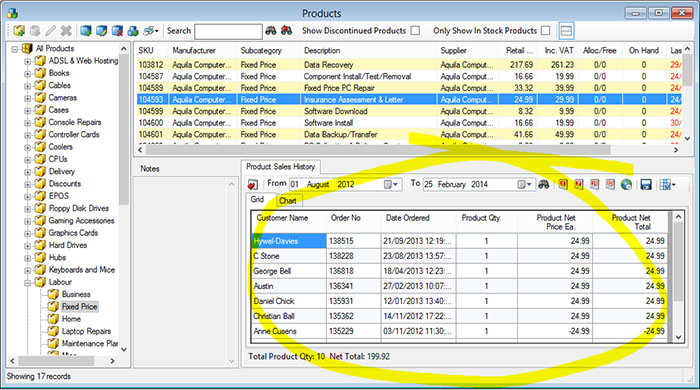Click the add new product box icon

86,31
